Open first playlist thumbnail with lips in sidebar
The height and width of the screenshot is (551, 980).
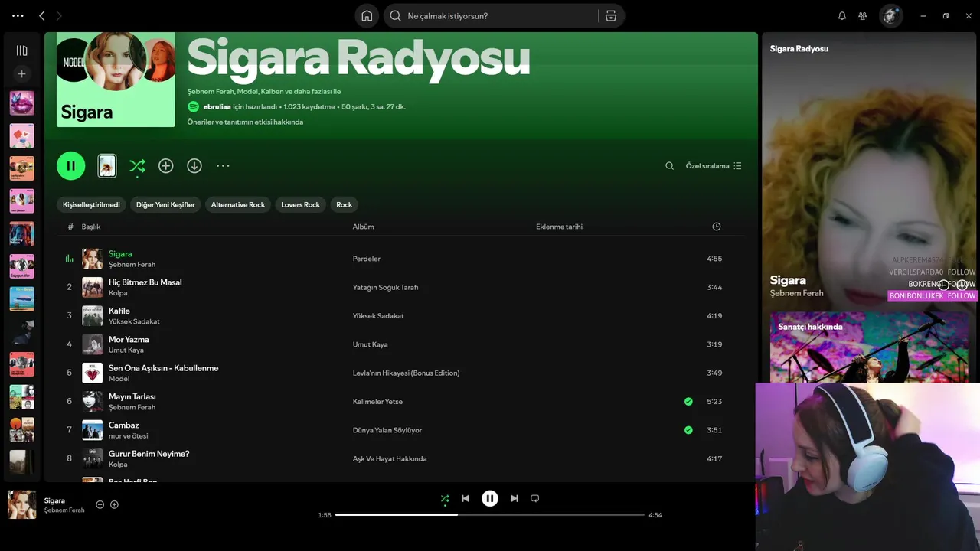click(x=21, y=103)
